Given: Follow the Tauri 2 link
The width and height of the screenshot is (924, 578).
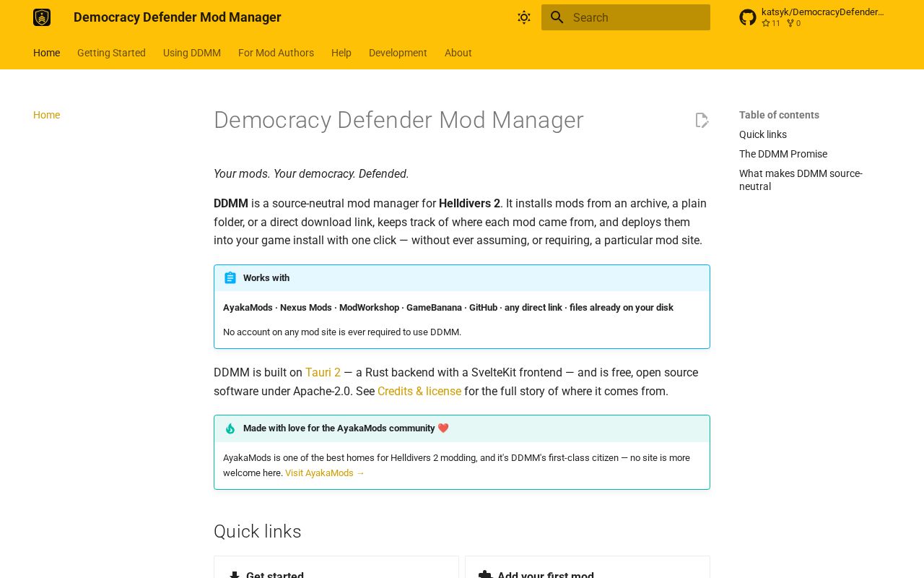Looking at the screenshot, I should pyautogui.click(x=323, y=373).
